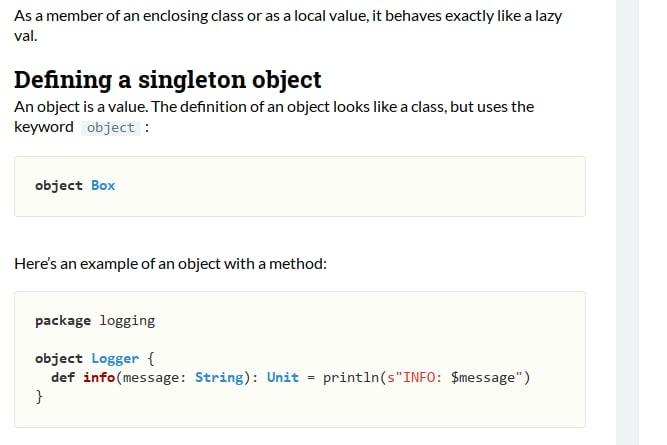Click the 'String' type in code
667x445 pixels.
tap(219, 377)
